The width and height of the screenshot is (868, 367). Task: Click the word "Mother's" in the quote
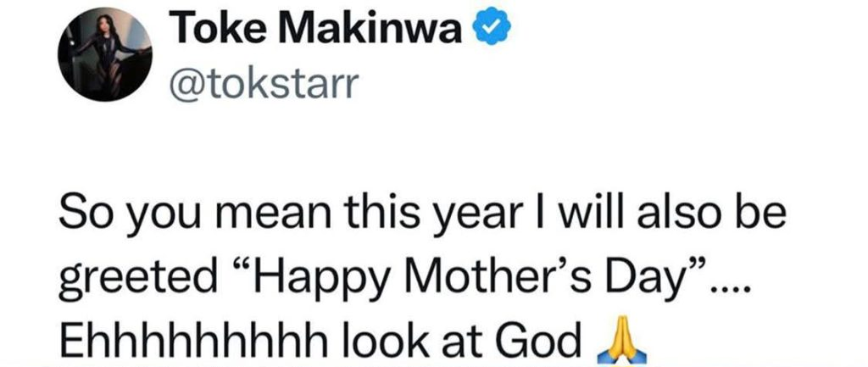tap(486, 274)
